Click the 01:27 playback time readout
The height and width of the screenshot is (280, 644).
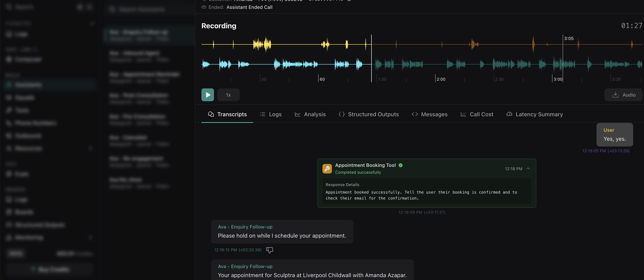631,26
